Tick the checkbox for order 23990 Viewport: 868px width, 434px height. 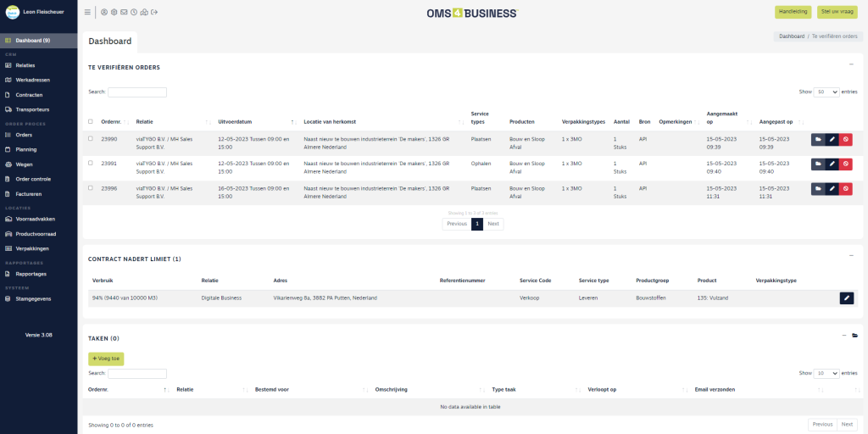[91, 138]
